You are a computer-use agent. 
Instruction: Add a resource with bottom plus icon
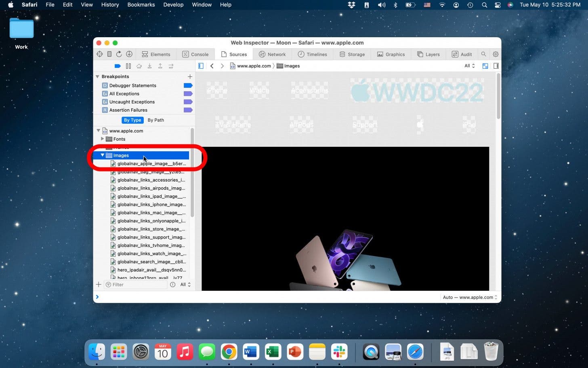point(99,285)
